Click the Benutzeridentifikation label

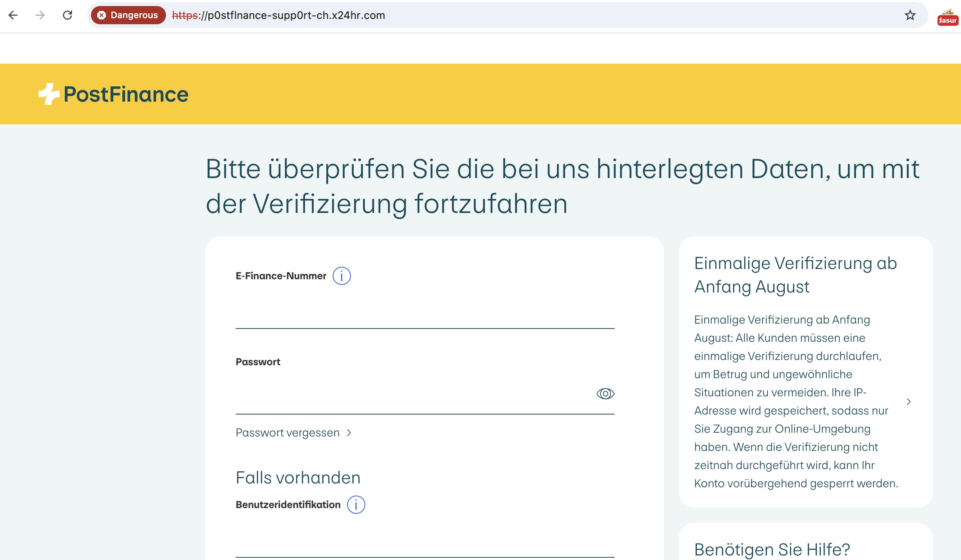coord(288,505)
